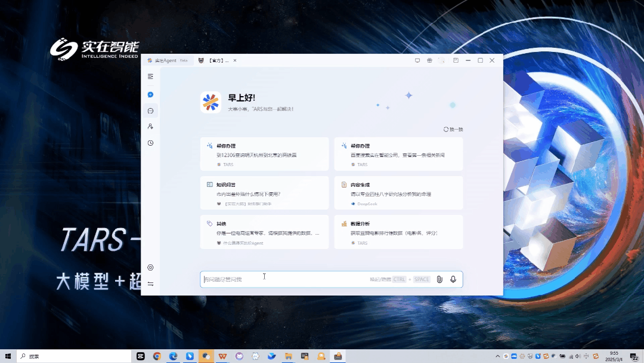The image size is (644, 363).
Task: Open the agent/contacts panel in sidebar
Action: point(150,127)
